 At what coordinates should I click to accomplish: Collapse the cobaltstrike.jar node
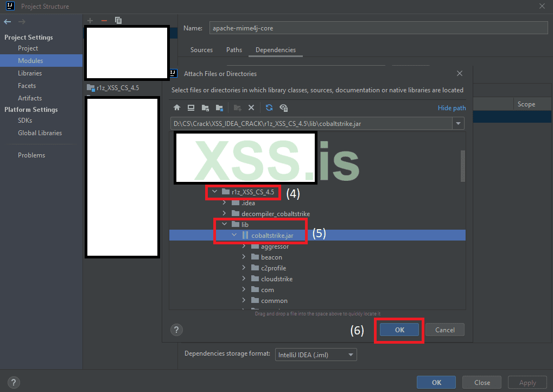234,235
